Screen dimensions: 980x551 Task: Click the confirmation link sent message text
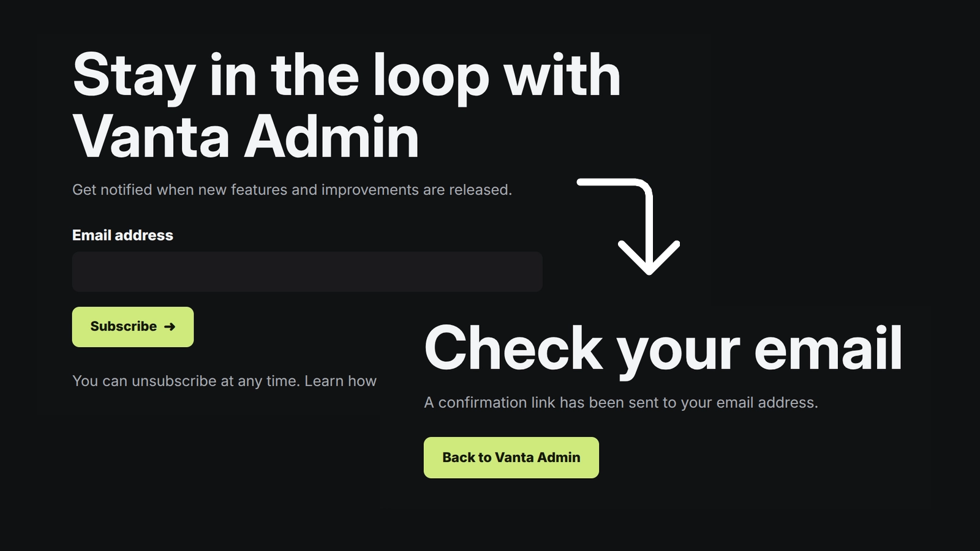point(621,402)
